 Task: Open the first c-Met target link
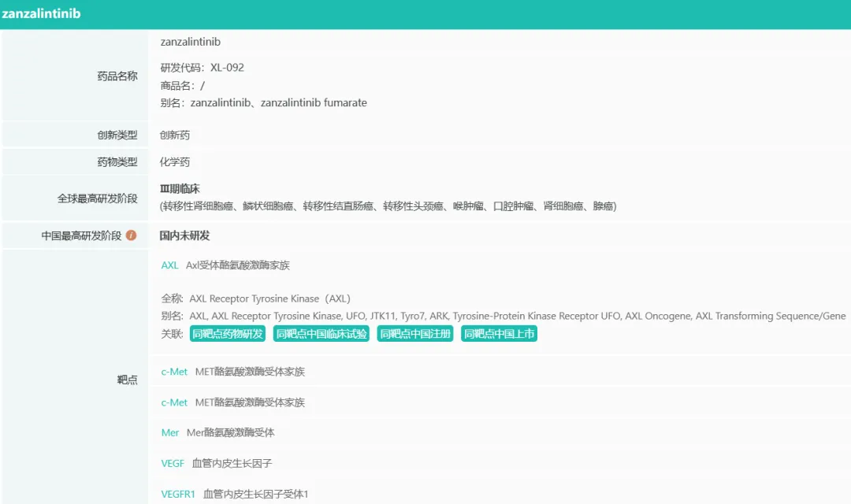174,372
